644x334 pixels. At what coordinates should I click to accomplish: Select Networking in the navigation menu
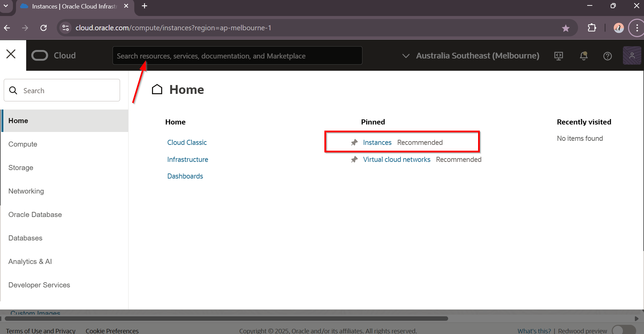[x=26, y=191]
